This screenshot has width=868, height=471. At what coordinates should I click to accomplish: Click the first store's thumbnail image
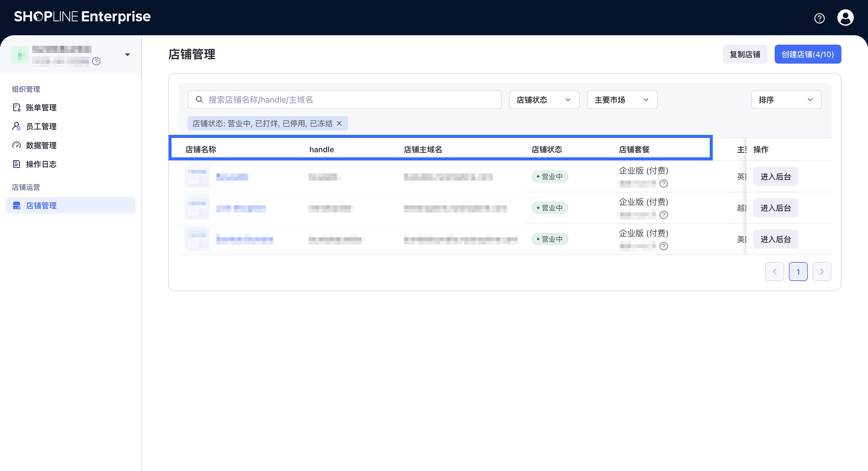[x=197, y=177]
